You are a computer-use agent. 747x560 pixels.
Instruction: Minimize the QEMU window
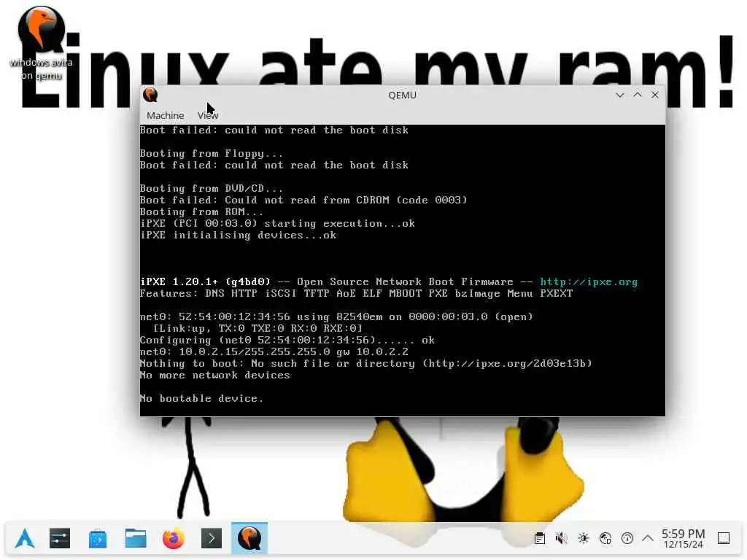[620, 95]
